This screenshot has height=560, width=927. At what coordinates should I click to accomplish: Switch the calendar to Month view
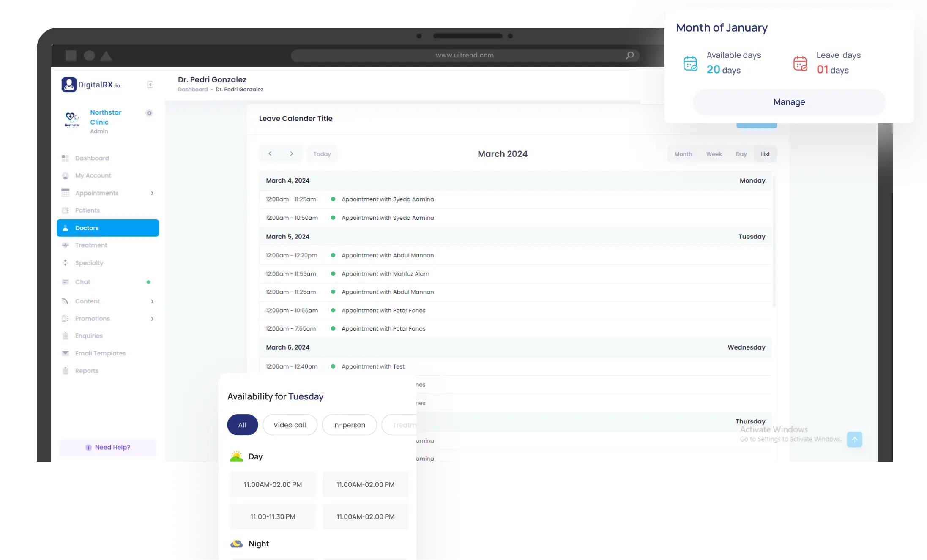click(x=683, y=154)
